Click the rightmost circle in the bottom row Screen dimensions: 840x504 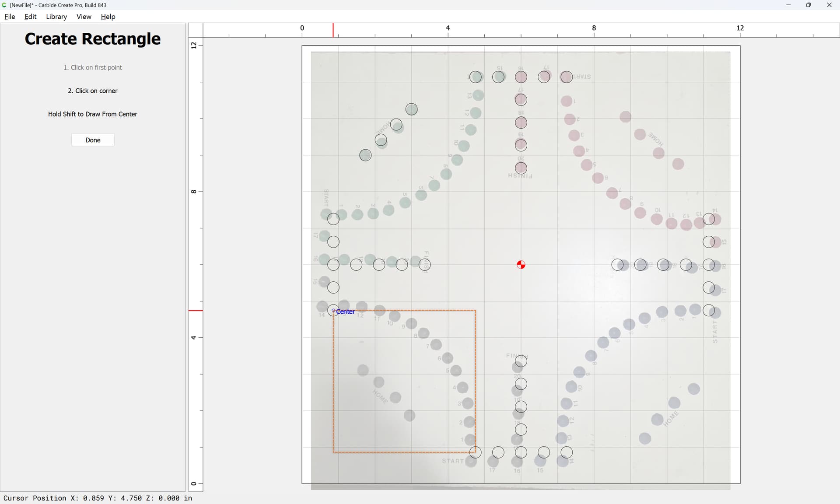567,452
